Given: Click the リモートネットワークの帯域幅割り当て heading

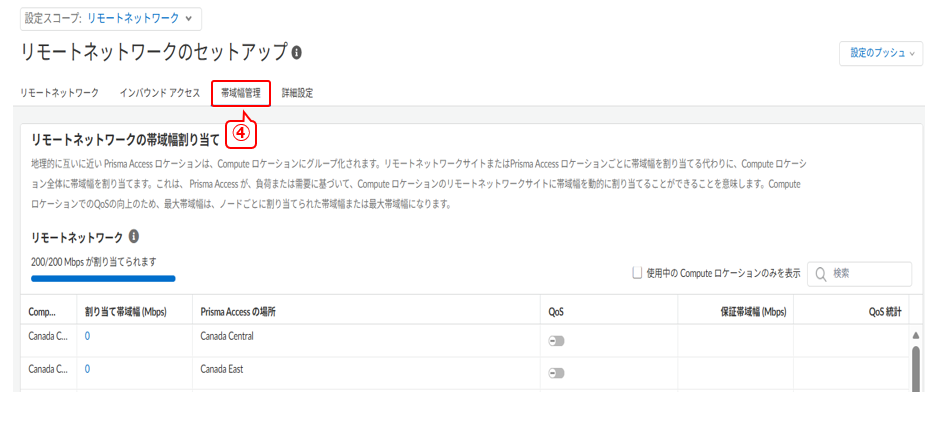Looking at the screenshot, I should click(125, 139).
